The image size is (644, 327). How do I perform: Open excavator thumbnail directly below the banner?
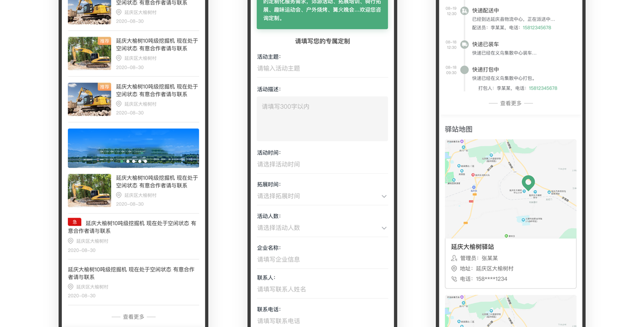pyautogui.click(x=89, y=190)
